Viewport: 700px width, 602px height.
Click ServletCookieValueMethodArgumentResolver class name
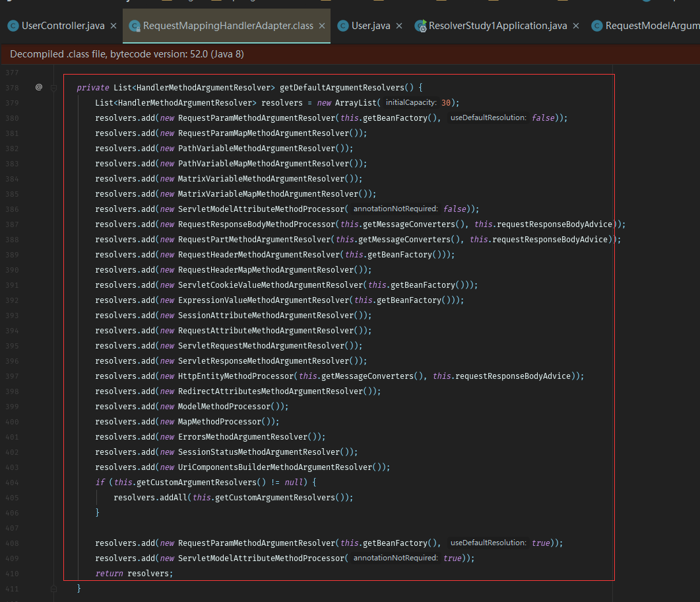270,285
